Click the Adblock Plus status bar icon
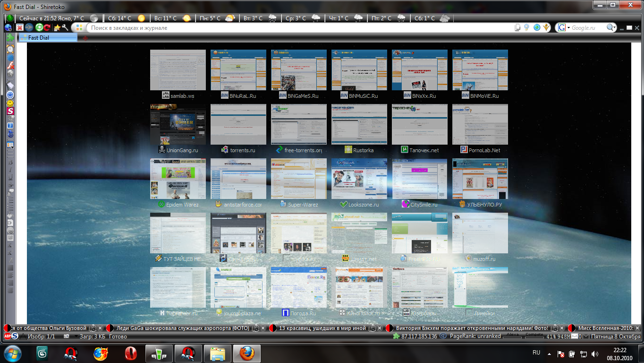Image resolution: width=644 pixels, height=363 pixels. 7,336
